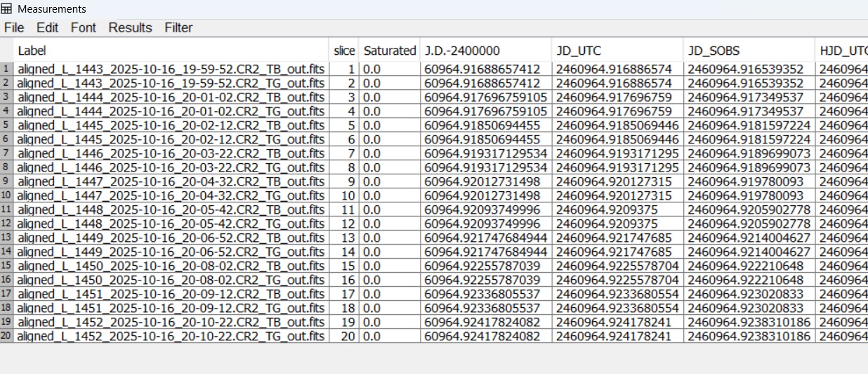Image resolution: width=868 pixels, height=374 pixels.
Task: Click the aligned_L_1447 TG_out.fits label cell
Action: point(171,195)
